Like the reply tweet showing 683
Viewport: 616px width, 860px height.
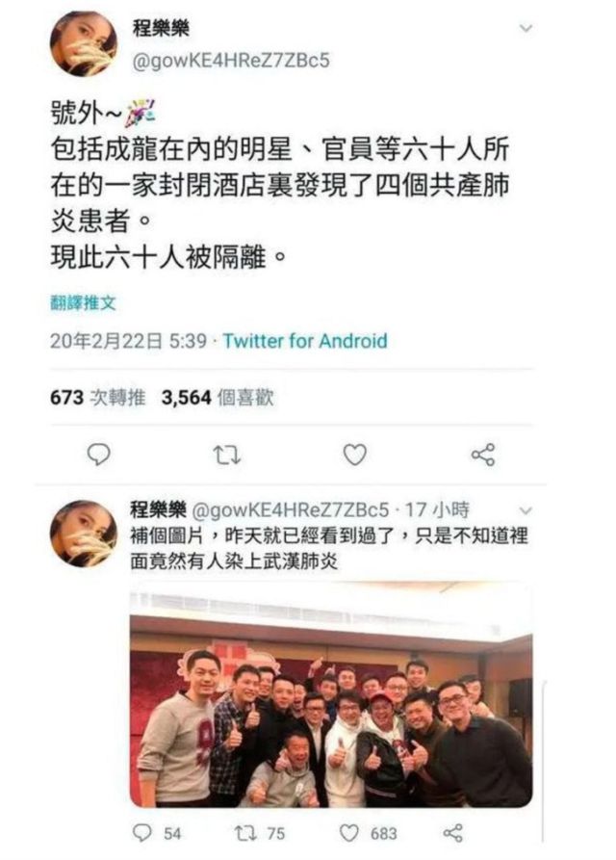click(368, 833)
